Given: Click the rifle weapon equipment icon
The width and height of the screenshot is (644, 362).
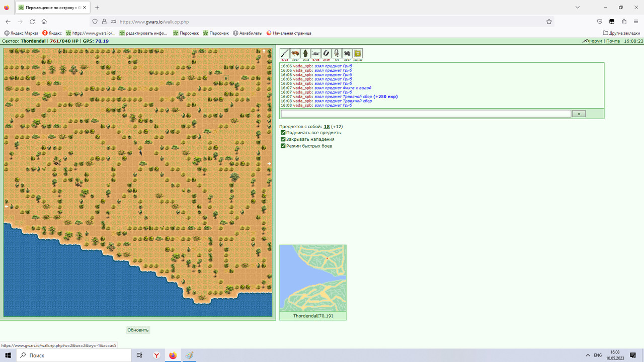Looking at the screenshot, I should coord(285,53).
